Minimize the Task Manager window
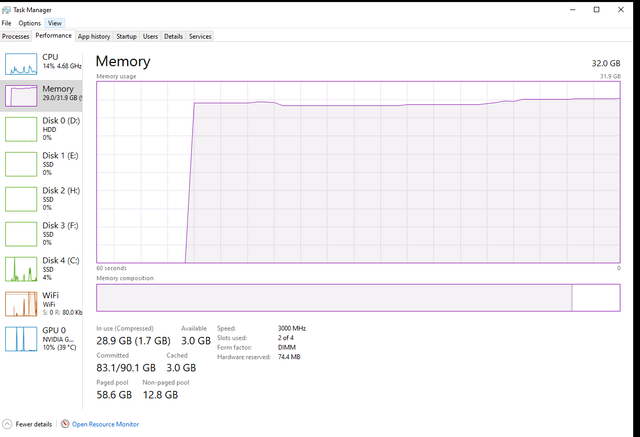 (573, 9)
